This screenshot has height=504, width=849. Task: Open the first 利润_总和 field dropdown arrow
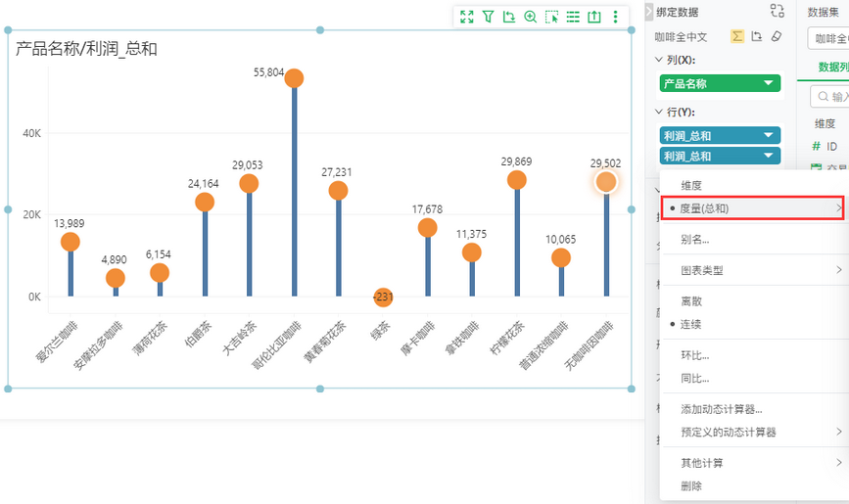click(769, 135)
